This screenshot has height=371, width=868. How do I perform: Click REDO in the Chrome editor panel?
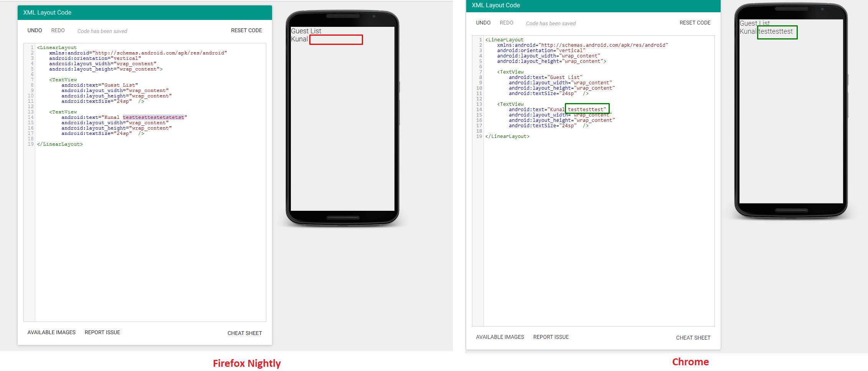pyautogui.click(x=507, y=23)
